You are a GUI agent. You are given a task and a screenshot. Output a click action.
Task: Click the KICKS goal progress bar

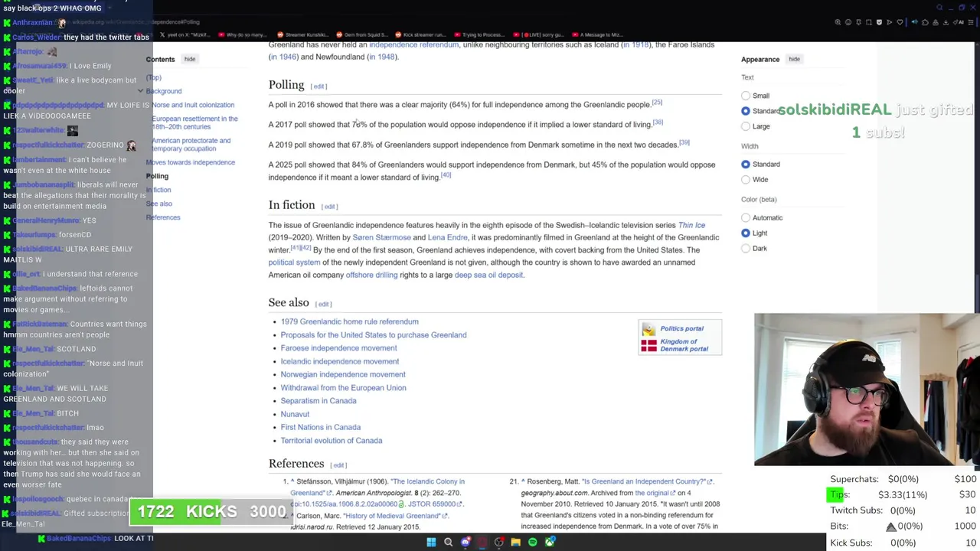tap(211, 512)
